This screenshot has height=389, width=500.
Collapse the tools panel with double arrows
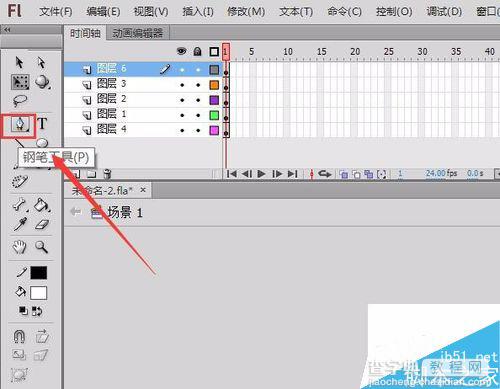coord(7,30)
